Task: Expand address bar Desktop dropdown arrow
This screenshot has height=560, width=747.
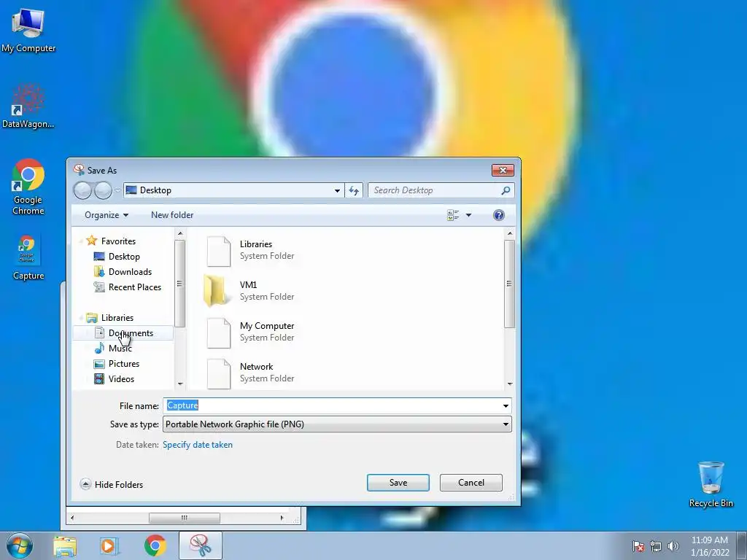Action: click(x=337, y=190)
